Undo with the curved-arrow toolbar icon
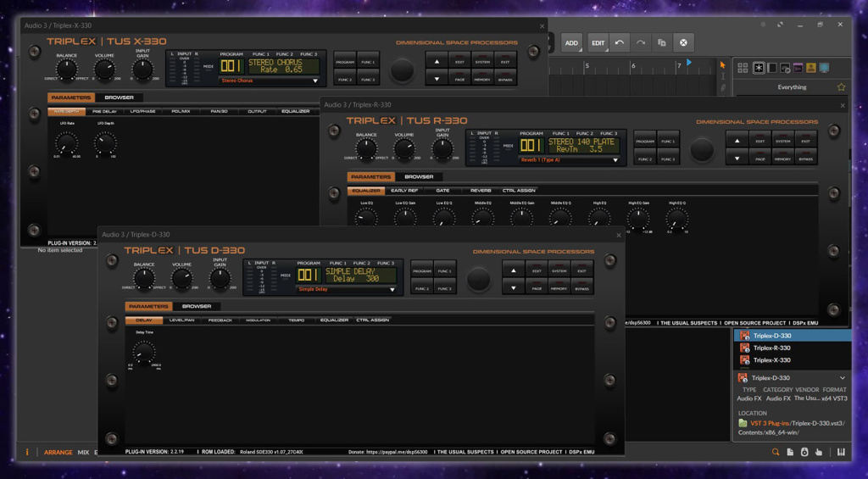The width and height of the screenshot is (868, 479). (x=620, y=42)
